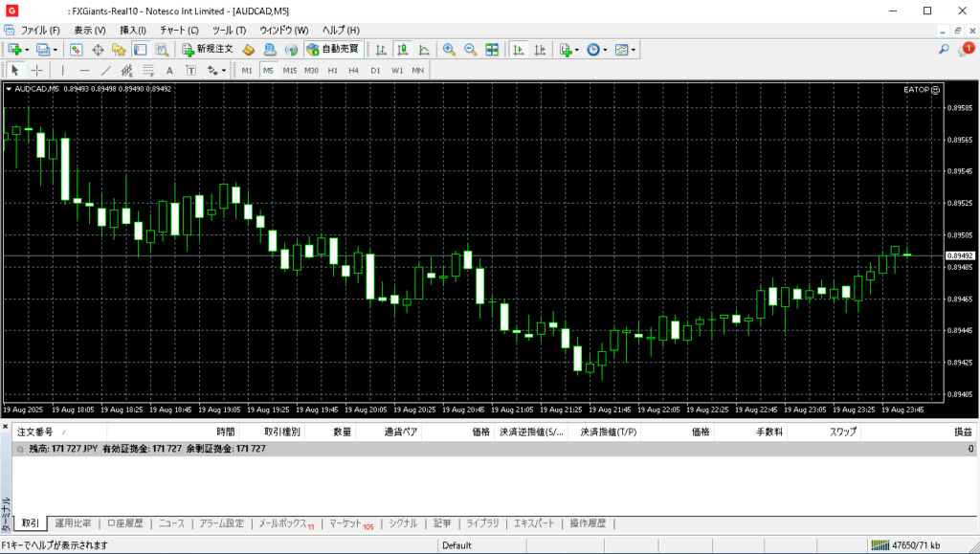Switch chart to candlestick mode
The width and height of the screenshot is (980, 554).
click(x=402, y=49)
